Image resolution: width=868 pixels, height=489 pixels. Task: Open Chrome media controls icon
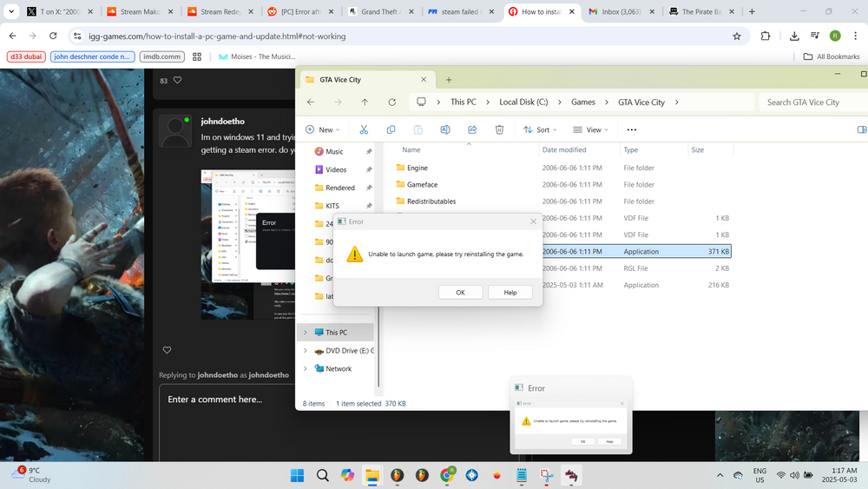815,36
